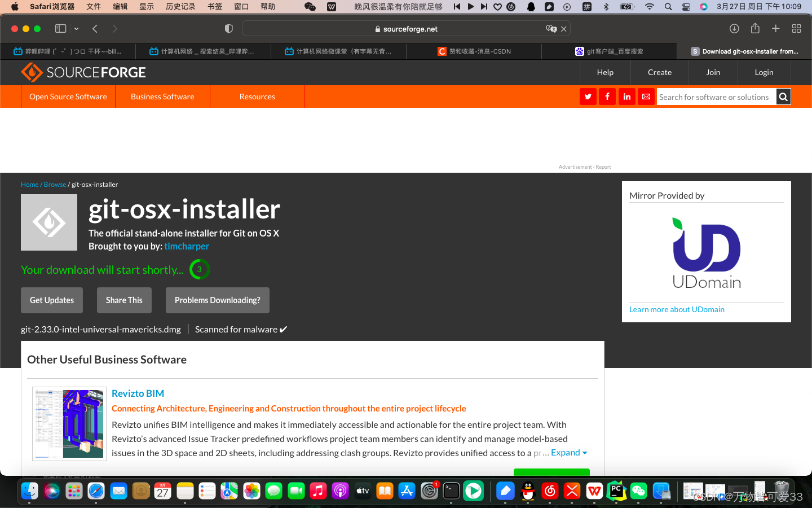Open the privacy report shield icon
Image resolution: width=812 pixels, height=508 pixels.
click(x=228, y=28)
